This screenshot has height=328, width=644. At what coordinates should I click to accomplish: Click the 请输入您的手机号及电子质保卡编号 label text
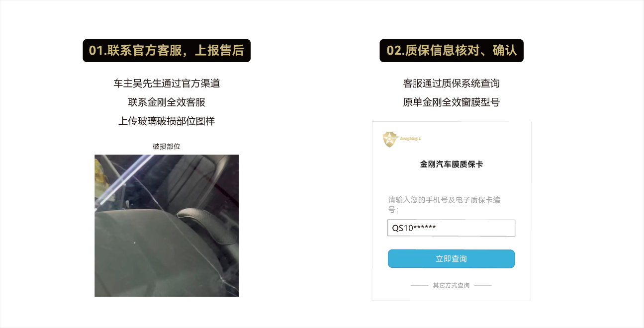coord(444,205)
